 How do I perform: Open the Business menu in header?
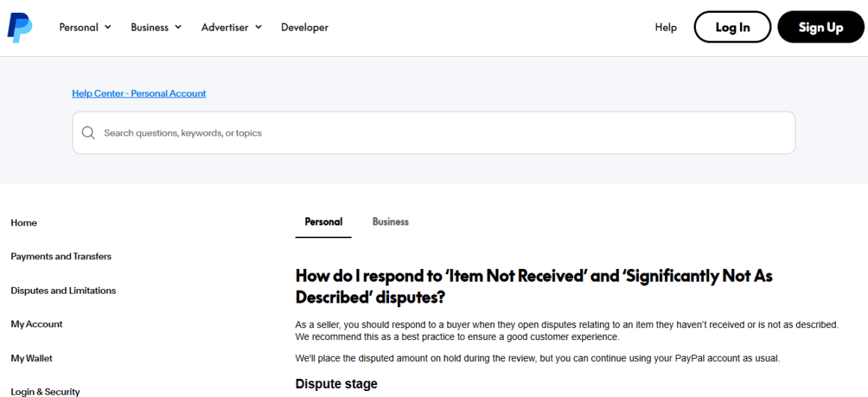pyautogui.click(x=156, y=27)
